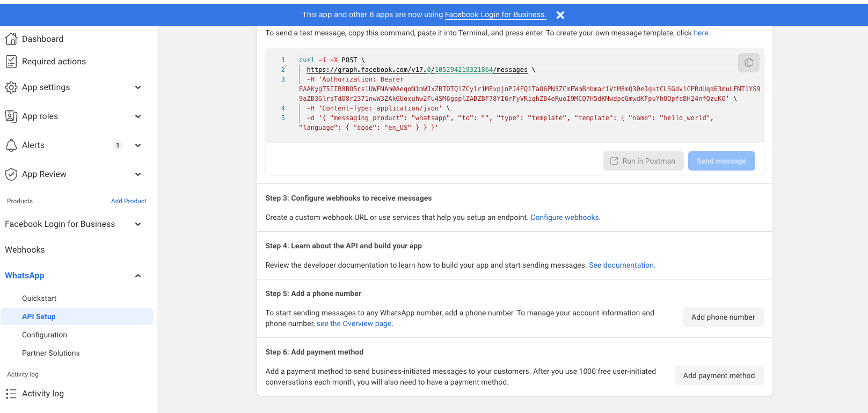Viewport: 868px width, 413px height.
Task: Open the Facebook Login for Business banner link
Action: coord(495,14)
